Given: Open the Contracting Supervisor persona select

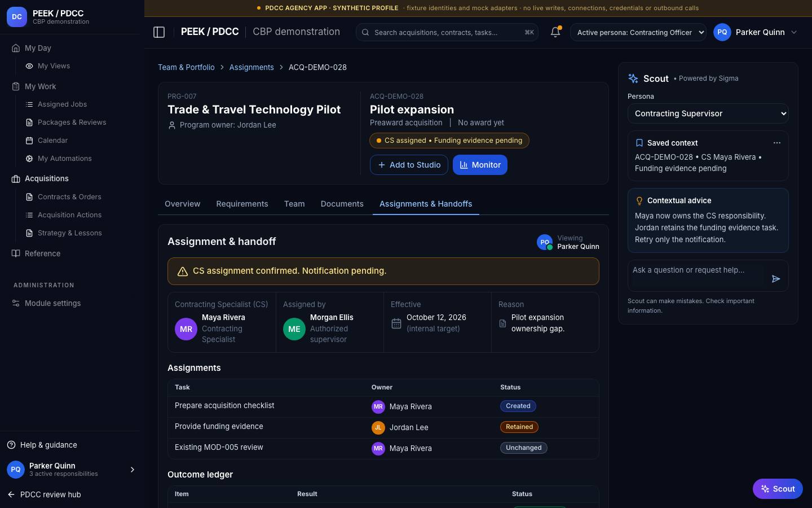Looking at the screenshot, I should pos(708,113).
